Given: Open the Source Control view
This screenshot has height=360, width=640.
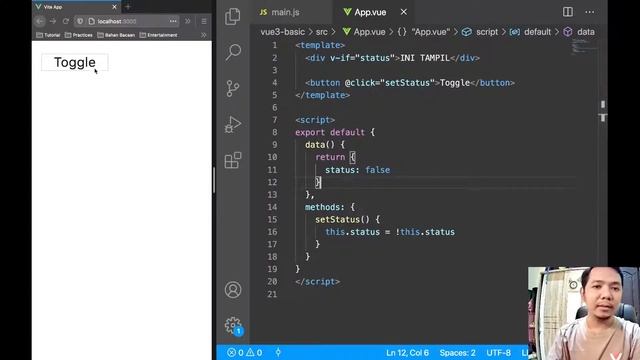Looking at the screenshot, I should (233, 88).
